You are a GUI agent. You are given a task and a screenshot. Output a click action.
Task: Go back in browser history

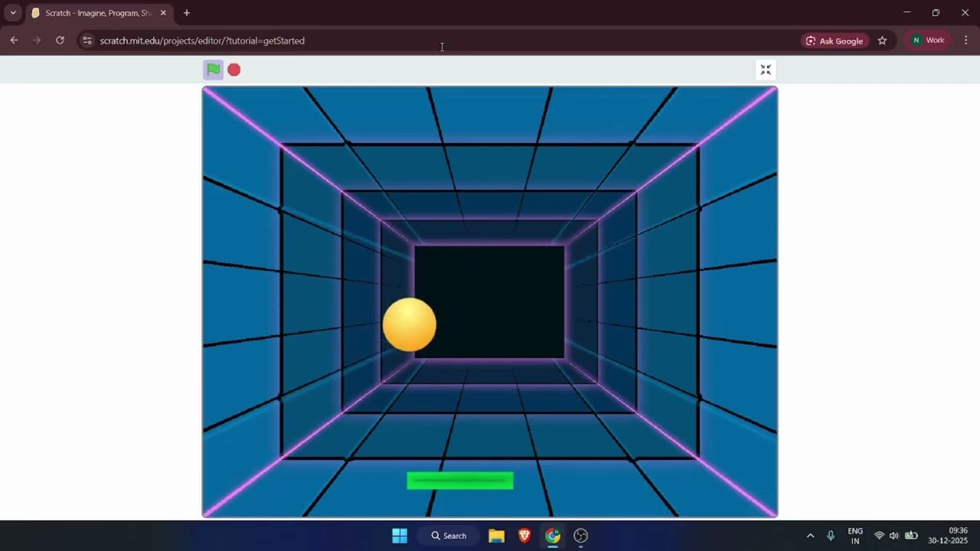pyautogui.click(x=14, y=41)
